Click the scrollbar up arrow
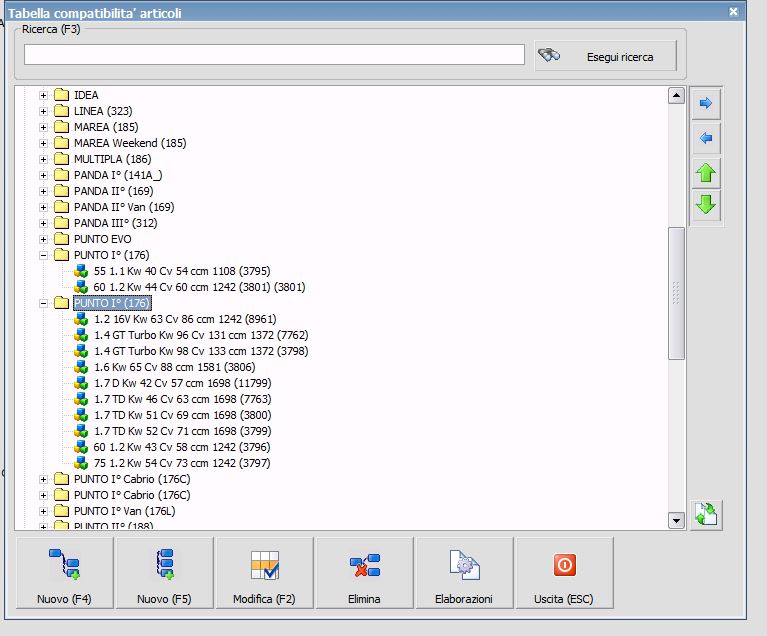The height and width of the screenshot is (636, 767). point(676,95)
